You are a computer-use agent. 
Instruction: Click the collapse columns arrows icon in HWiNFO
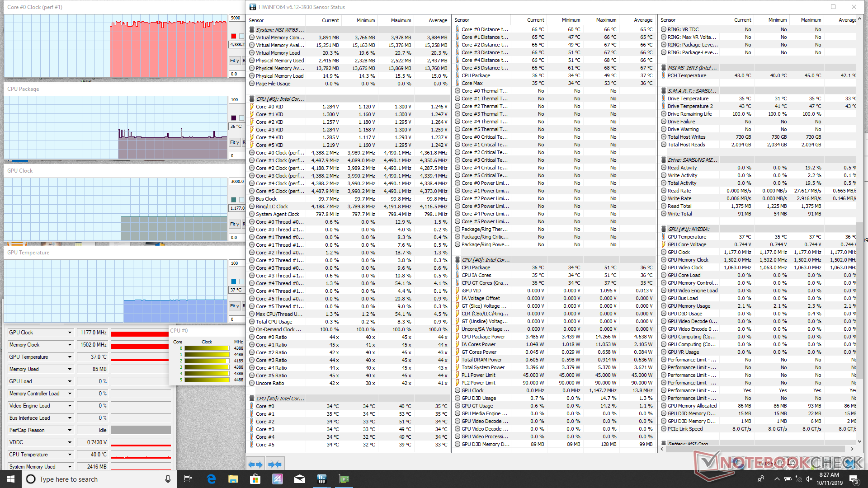click(274, 464)
